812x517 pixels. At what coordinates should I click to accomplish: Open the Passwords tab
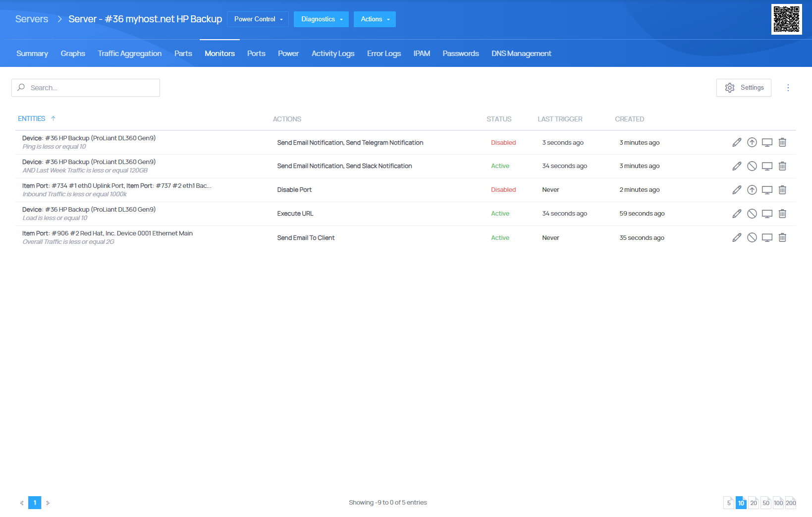(x=461, y=54)
